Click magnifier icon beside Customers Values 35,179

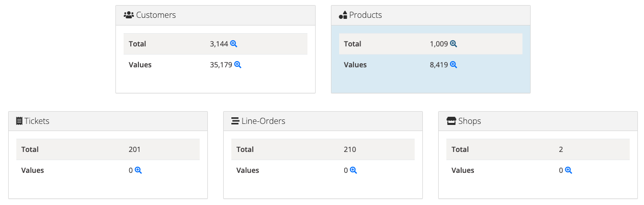coord(237,65)
